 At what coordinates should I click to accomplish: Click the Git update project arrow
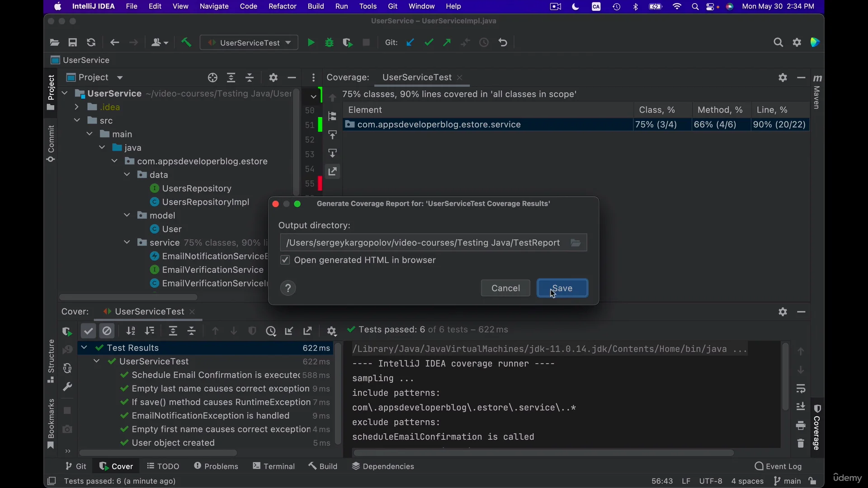410,42
